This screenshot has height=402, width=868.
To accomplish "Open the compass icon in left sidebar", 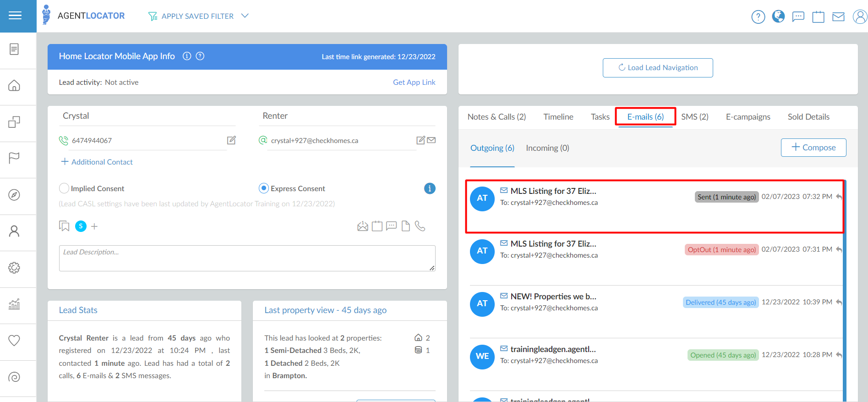I will (x=14, y=195).
